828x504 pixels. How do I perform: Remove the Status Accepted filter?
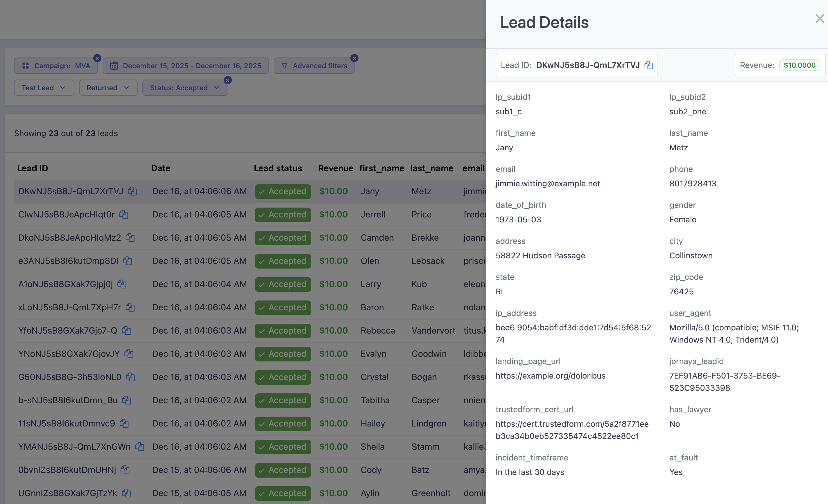pos(227,80)
